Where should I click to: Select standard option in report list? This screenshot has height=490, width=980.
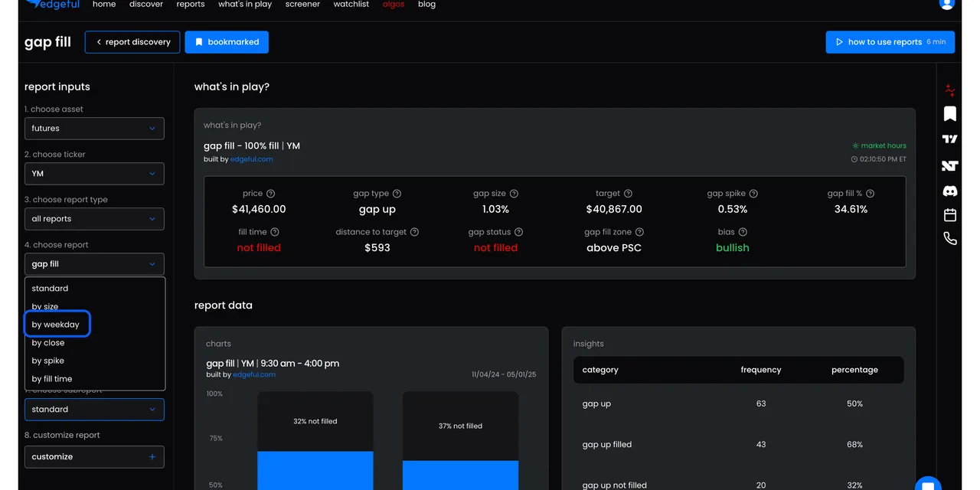tap(95, 289)
